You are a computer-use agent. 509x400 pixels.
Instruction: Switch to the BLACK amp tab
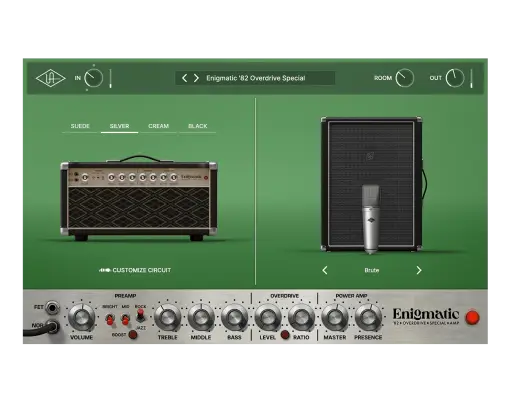pos(198,126)
